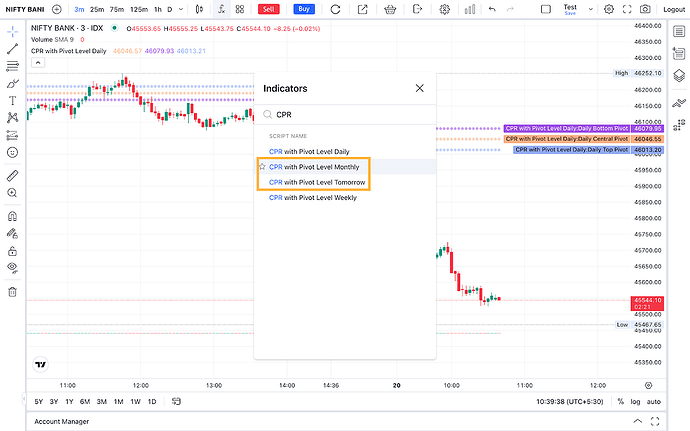
Task: Add a symbol with the plus icon
Action: point(57,9)
